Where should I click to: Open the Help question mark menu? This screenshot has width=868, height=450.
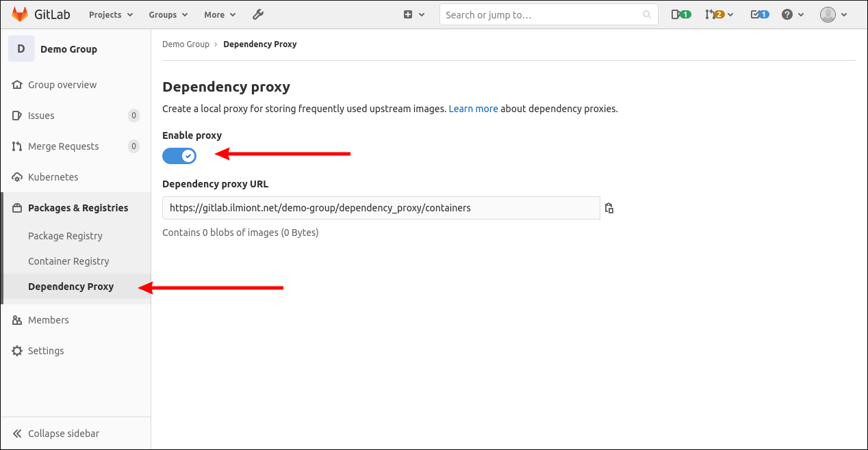pyautogui.click(x=791, y=14)
